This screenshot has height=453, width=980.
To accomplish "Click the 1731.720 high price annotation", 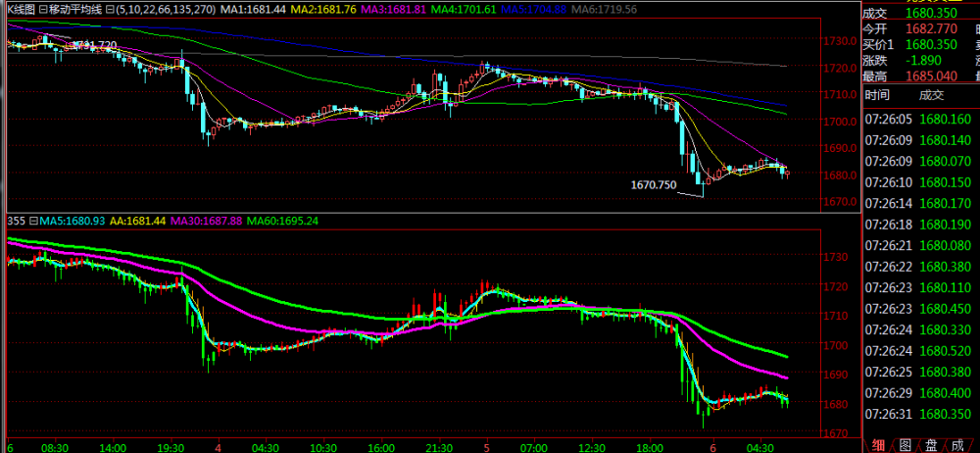I will click(95, 45).
